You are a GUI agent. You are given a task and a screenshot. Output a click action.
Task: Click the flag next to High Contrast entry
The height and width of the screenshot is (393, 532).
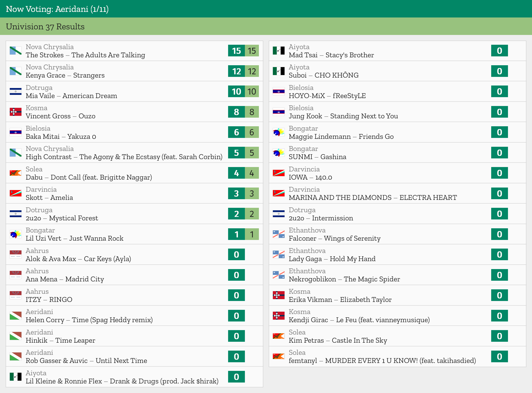point(15,153)
